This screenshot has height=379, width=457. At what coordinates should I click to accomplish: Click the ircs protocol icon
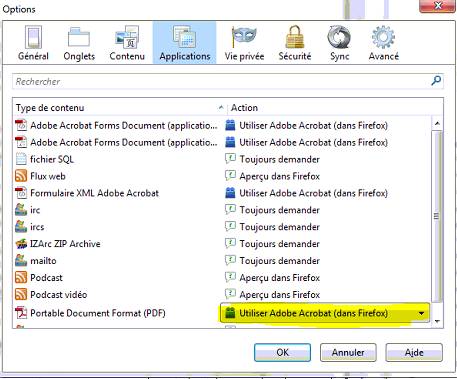pyautogui.click(x=21, y=227)
